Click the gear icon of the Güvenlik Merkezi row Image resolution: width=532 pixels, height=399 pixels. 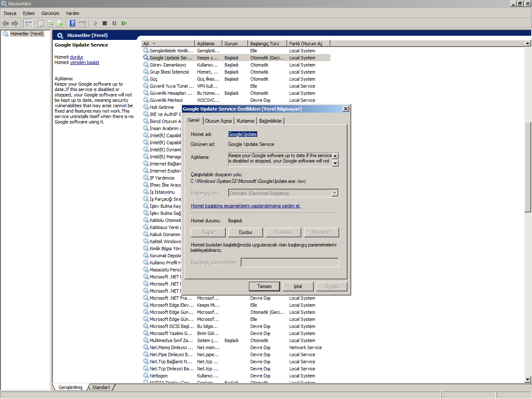click(x=146, y=100)
